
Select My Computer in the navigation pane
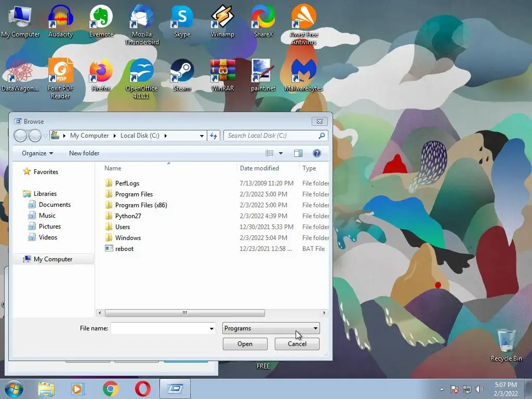click(x=53, y=259)
